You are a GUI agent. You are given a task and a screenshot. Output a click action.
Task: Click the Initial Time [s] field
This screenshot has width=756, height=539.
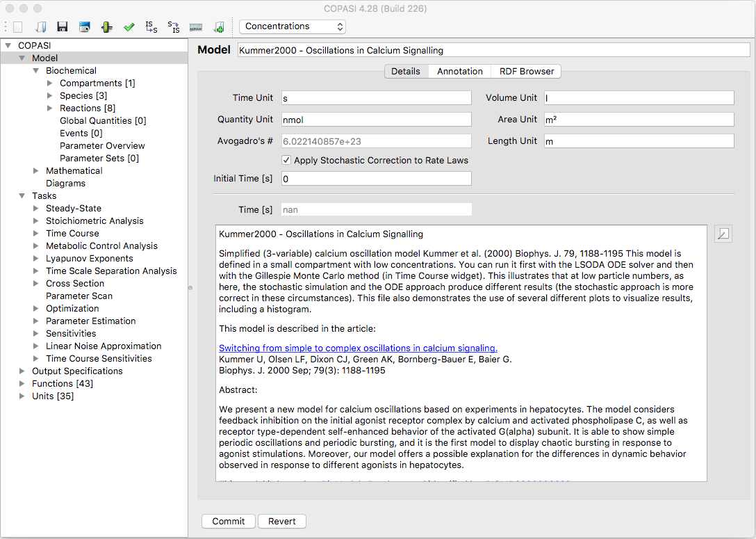[377, 179]
